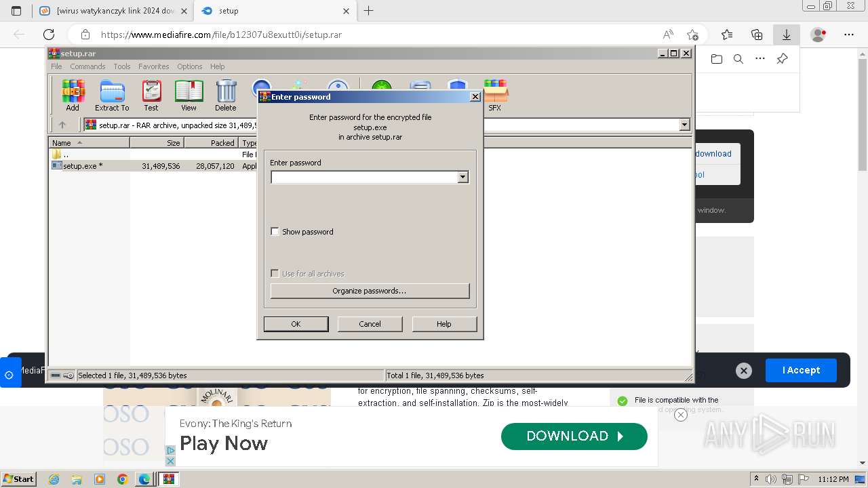
Task: Close the Evony advertisement X icon
Action: [x=681, y=415]
